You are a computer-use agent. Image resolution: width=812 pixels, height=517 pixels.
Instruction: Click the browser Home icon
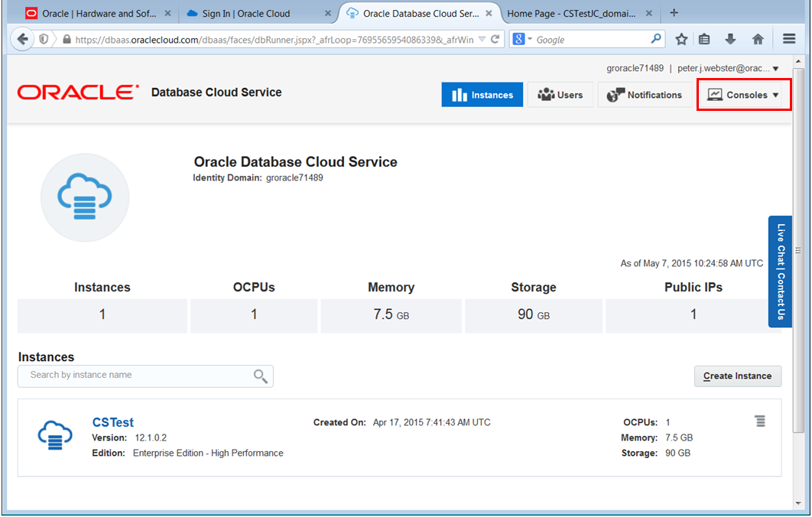pyautogui.click(x=756, y=38)
